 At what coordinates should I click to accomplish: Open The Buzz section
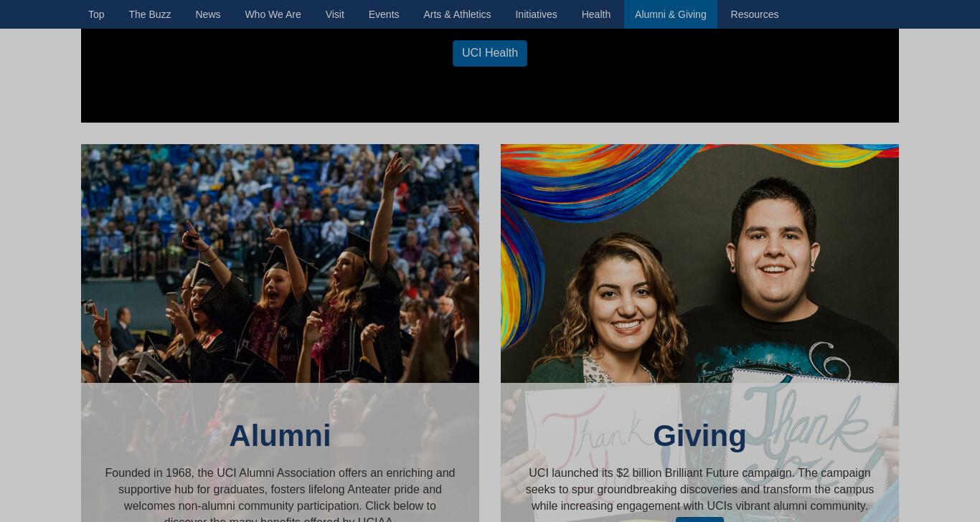click(150, 14)
